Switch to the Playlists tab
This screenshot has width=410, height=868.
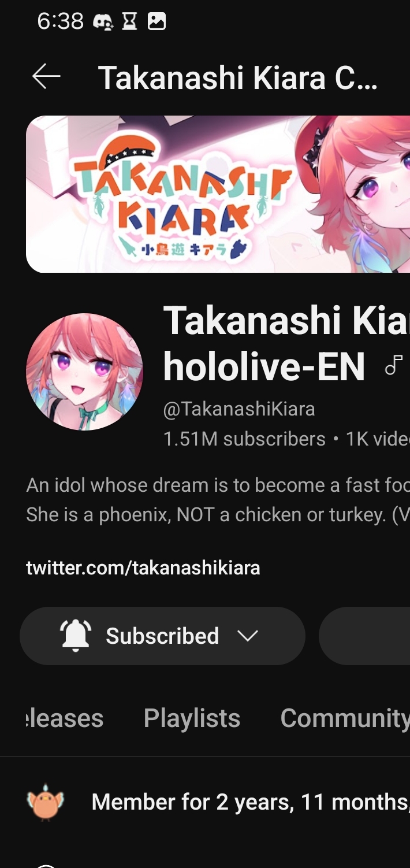(x=192, y=718)
